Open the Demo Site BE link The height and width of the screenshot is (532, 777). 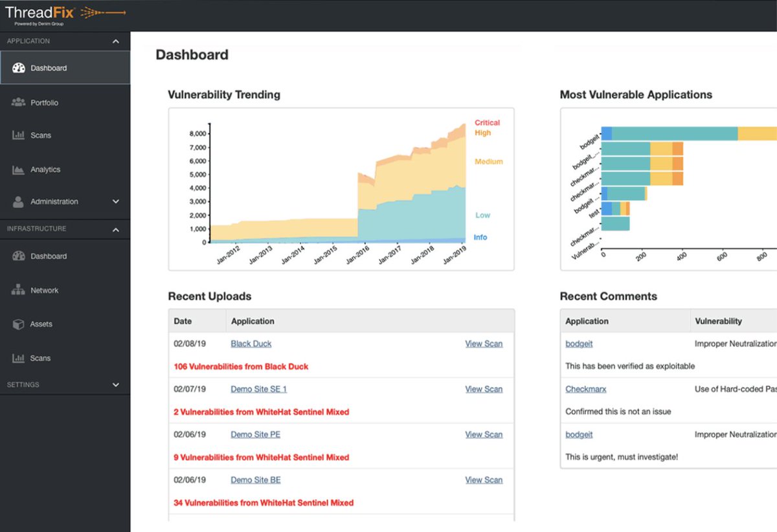click(256, 480)
